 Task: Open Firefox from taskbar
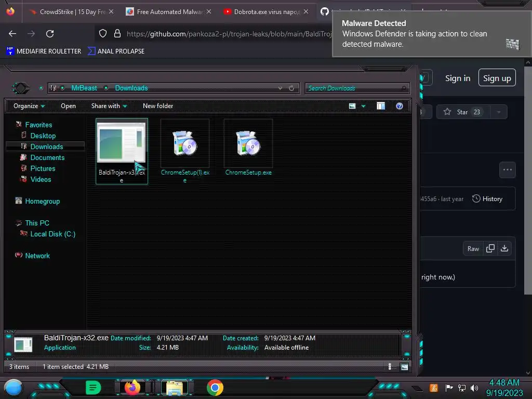(132, 388)
